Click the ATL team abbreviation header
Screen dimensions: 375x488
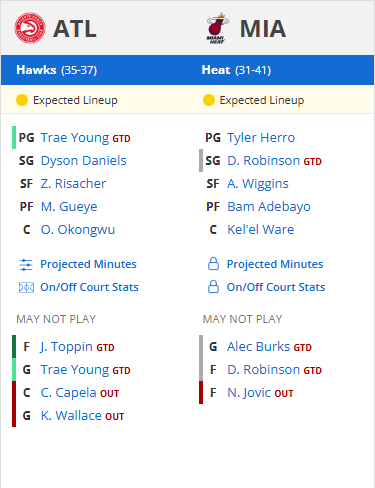click(75, 29)
